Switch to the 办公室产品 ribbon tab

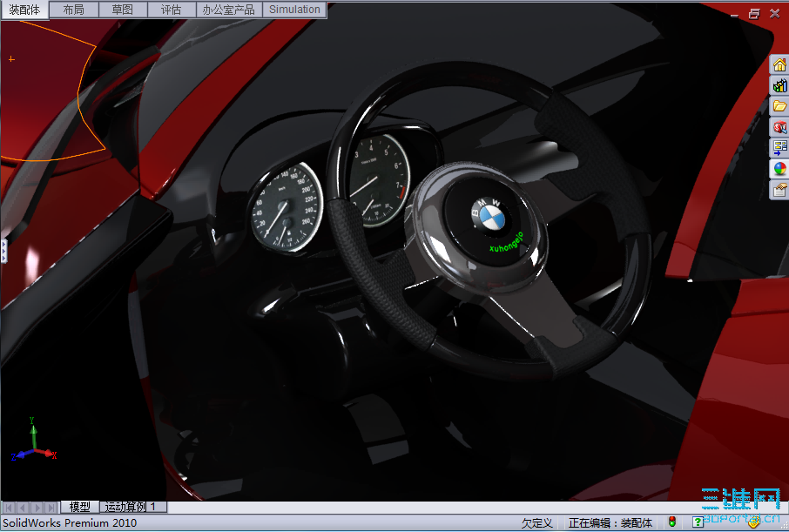[229, 10]
